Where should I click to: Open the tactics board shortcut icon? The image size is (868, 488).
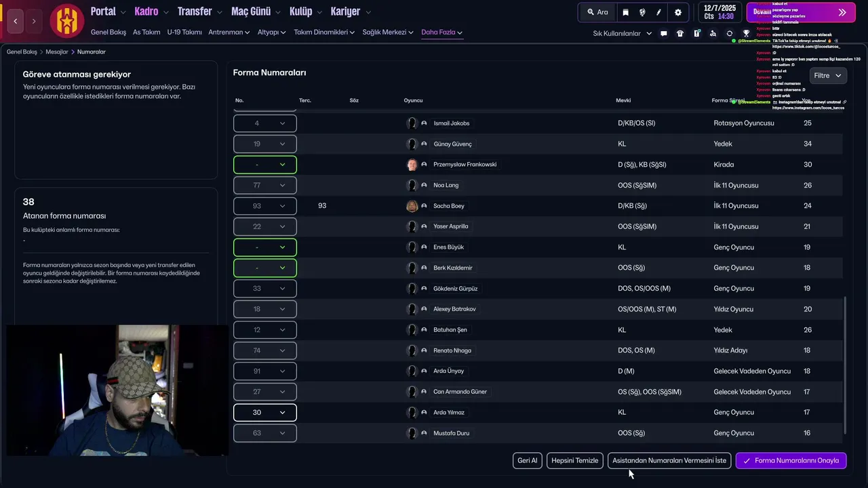pyautogui.click(x=696, y=33)
